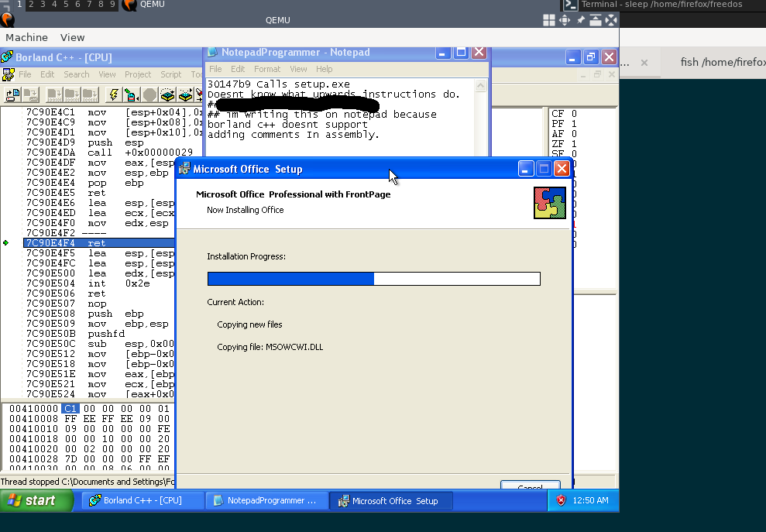766x532 pixels.
Task: Minimize the Microsoft Office Setup dialog
Action: [526, 169]
